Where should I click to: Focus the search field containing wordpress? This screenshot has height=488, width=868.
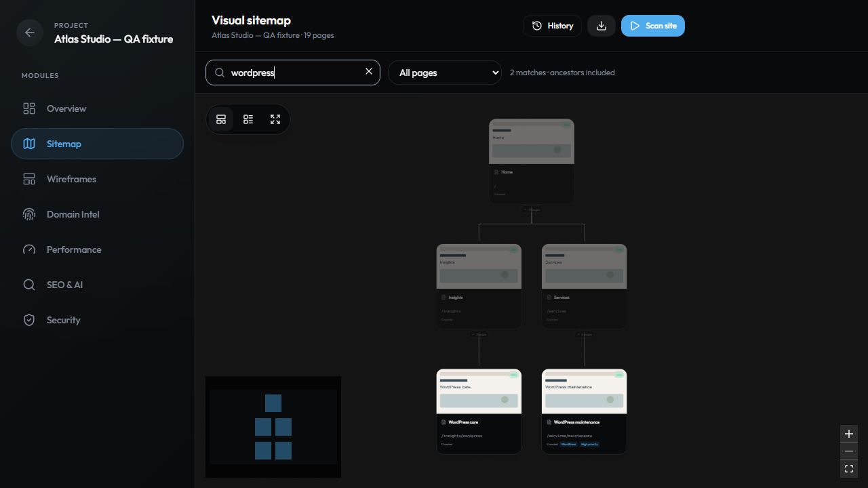coord(293,73)
